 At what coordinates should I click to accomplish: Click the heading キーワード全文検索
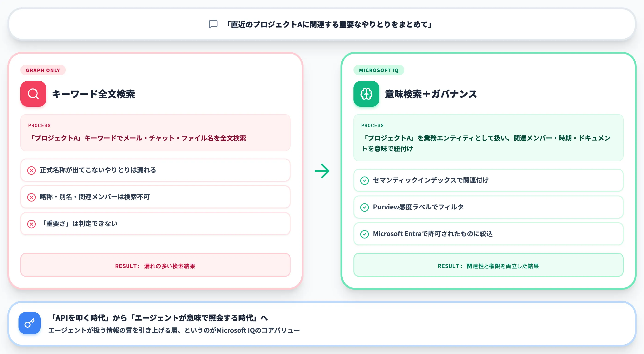pos(93,94)
